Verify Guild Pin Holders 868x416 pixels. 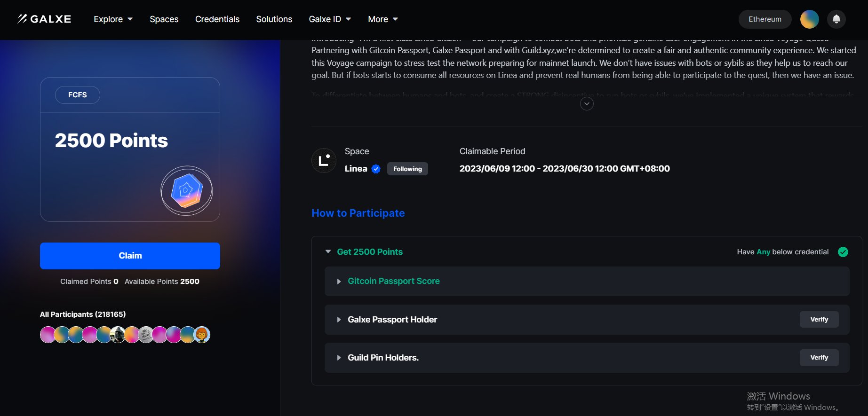(x=819, y=357)
